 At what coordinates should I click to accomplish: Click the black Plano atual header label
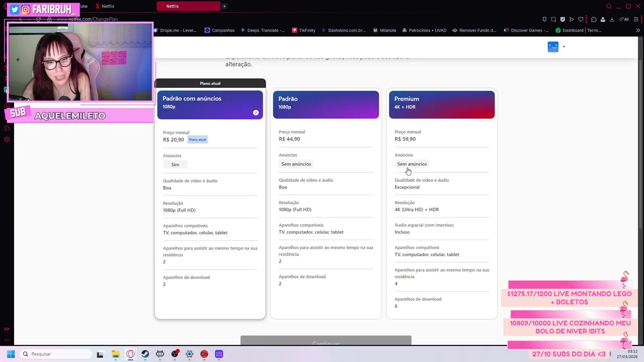[210, 83]
